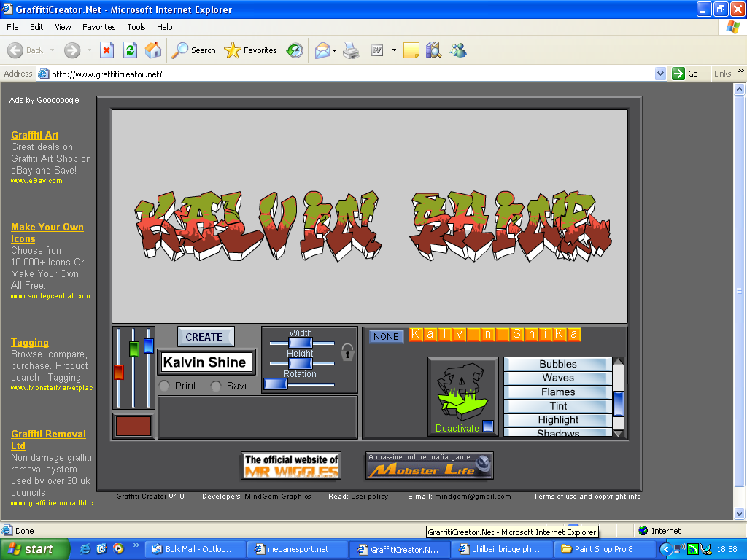
Task: Click the green color slider handle
Action: (134, 349)
